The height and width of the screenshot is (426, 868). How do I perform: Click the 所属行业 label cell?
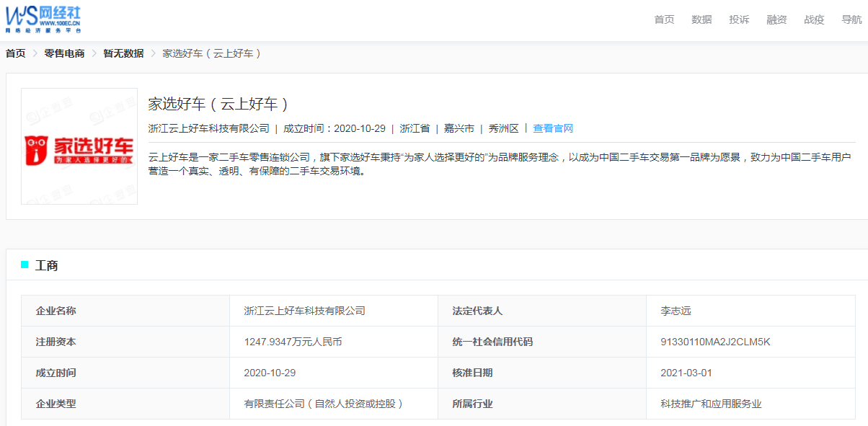coord(542,404)
